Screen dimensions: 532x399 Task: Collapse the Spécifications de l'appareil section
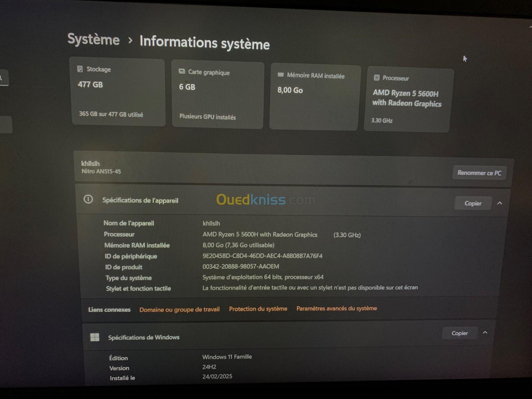pos(499,203)
